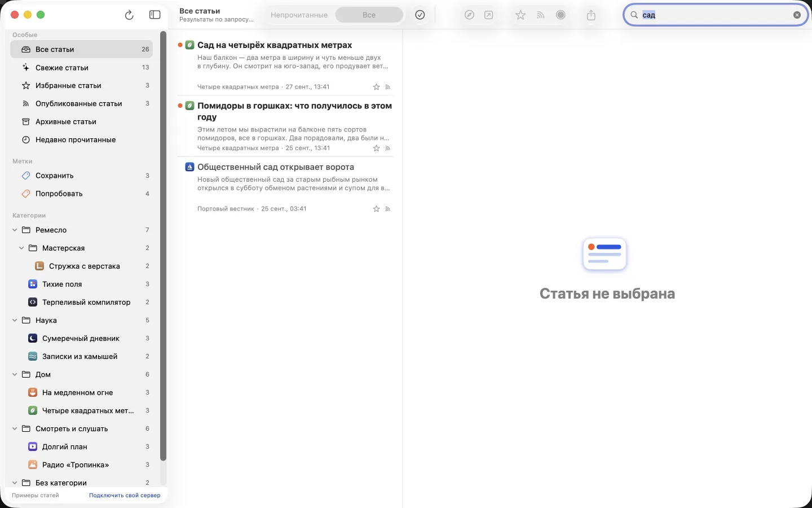
Task: Open Недавно прочитанные clock icon row
Action: pos(81,140)
